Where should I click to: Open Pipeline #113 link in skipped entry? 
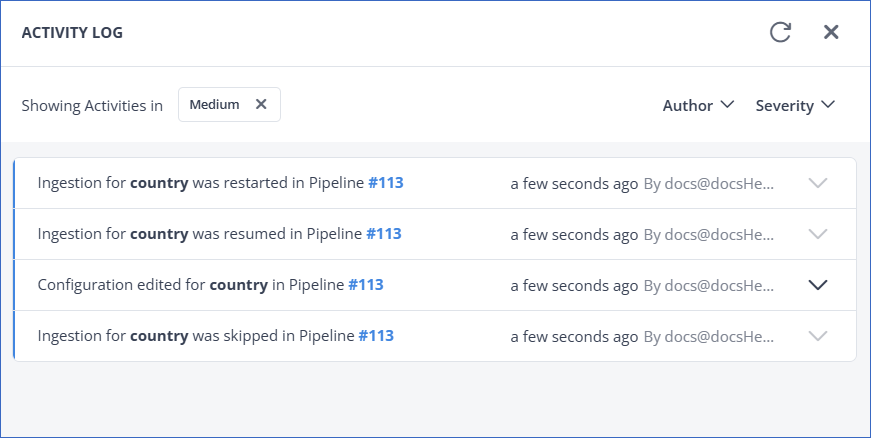[x=376, y=336]
